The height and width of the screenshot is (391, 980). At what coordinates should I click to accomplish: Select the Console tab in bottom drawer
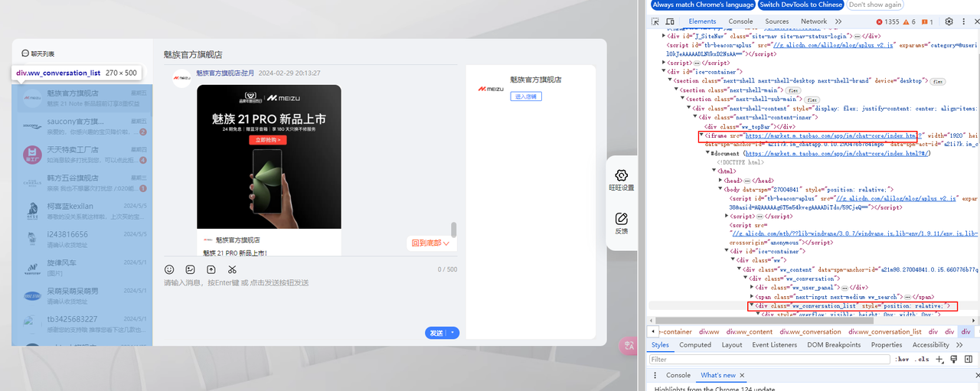pos(678,375)
